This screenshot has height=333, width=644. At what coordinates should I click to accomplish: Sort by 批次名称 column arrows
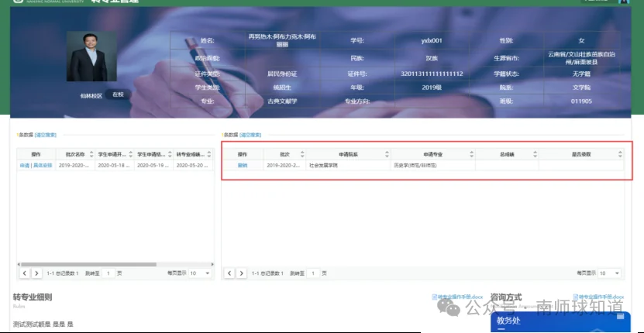coord(91,154)
